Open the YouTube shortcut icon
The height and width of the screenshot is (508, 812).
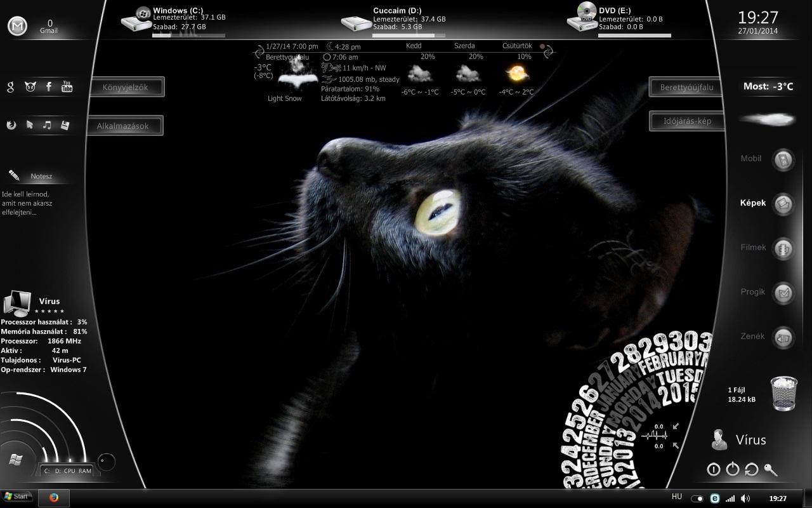point(67,87)
